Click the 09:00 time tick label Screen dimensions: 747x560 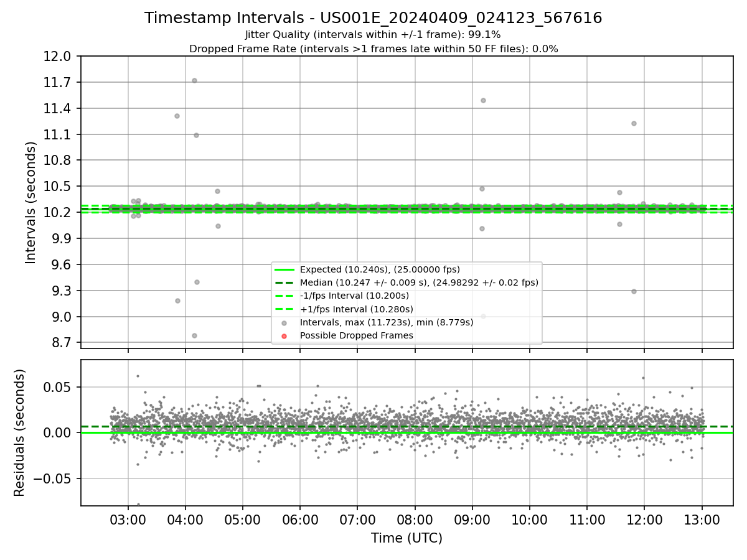[x=472, y=520]
